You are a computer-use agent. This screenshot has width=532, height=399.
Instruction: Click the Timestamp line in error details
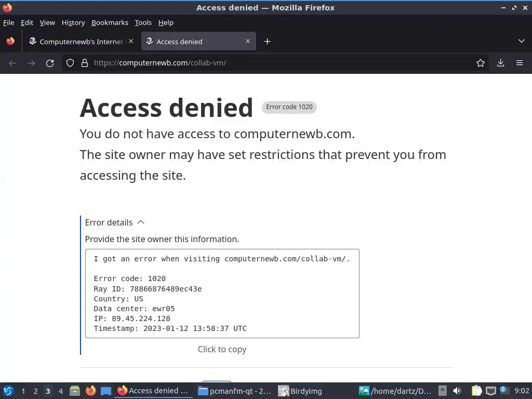click(170, 328)
